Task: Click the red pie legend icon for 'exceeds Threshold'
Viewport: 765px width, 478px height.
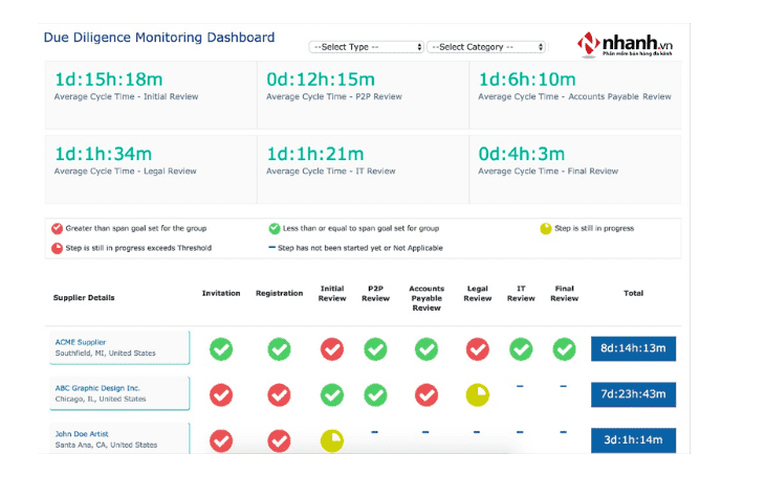Action: [57, 248]
